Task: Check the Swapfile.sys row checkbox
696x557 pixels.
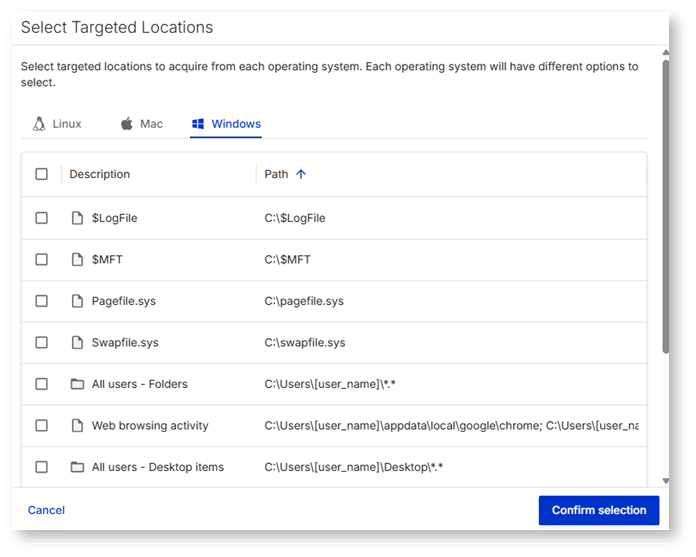Action: (x=42, y=343)
